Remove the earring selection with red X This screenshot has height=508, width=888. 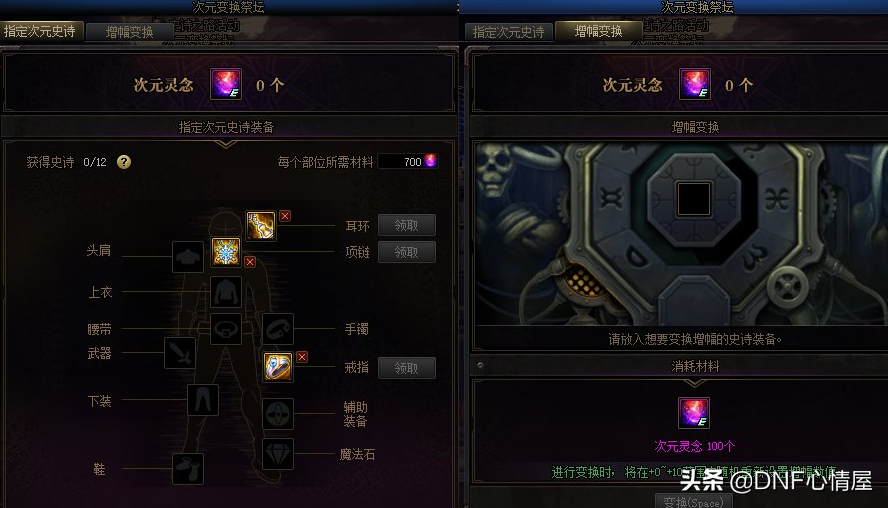point(285,216)
